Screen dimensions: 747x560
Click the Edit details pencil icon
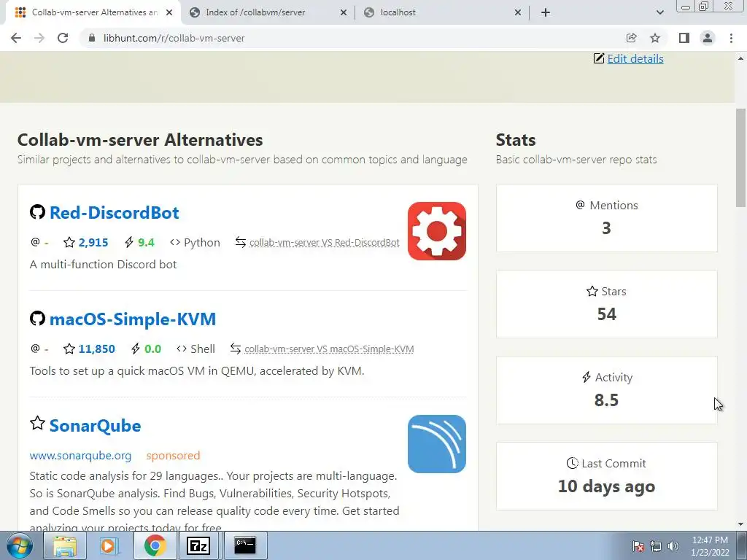tap(599, 58)
